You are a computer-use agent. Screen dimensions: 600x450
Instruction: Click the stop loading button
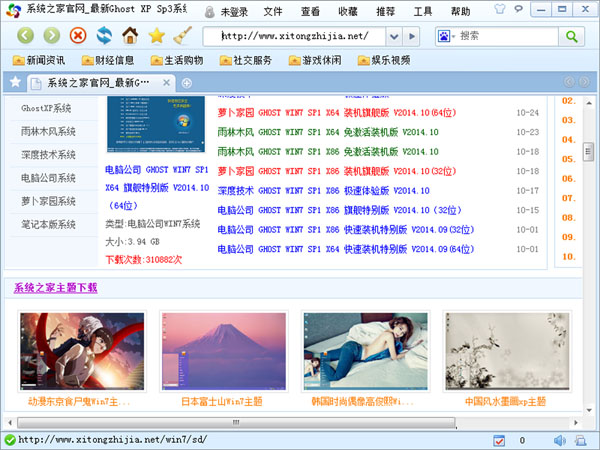click(x=78, y=36)
